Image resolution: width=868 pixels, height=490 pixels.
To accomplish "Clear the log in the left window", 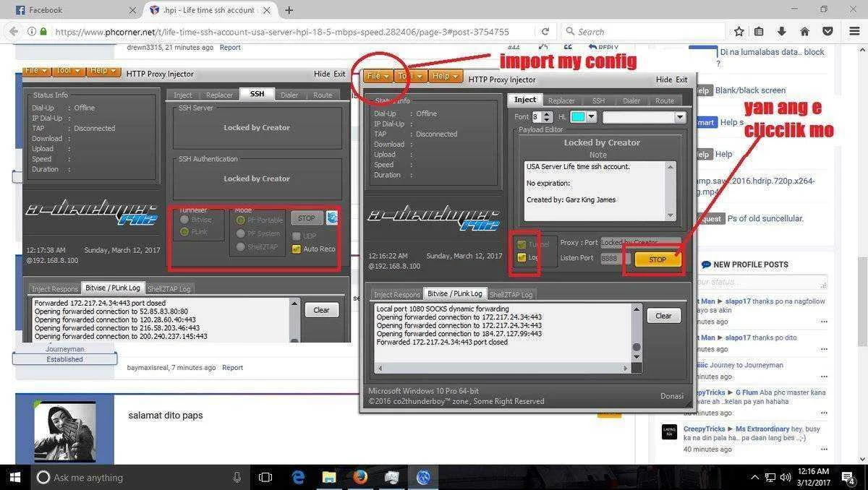I will click(x=321, y=310).
